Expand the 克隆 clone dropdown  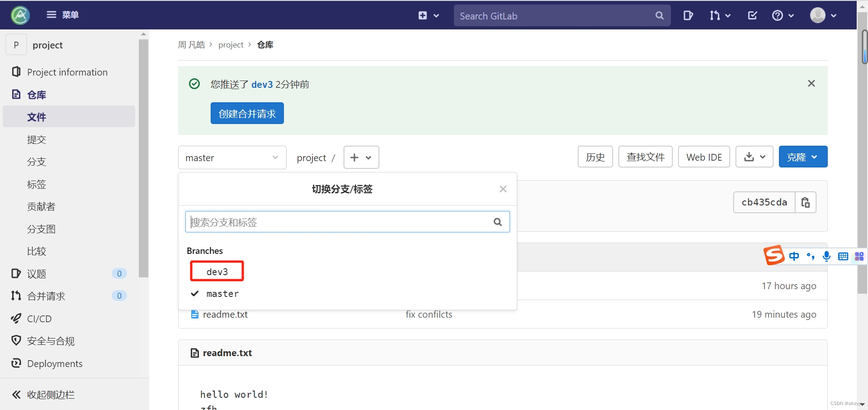[x=802, y=157]
